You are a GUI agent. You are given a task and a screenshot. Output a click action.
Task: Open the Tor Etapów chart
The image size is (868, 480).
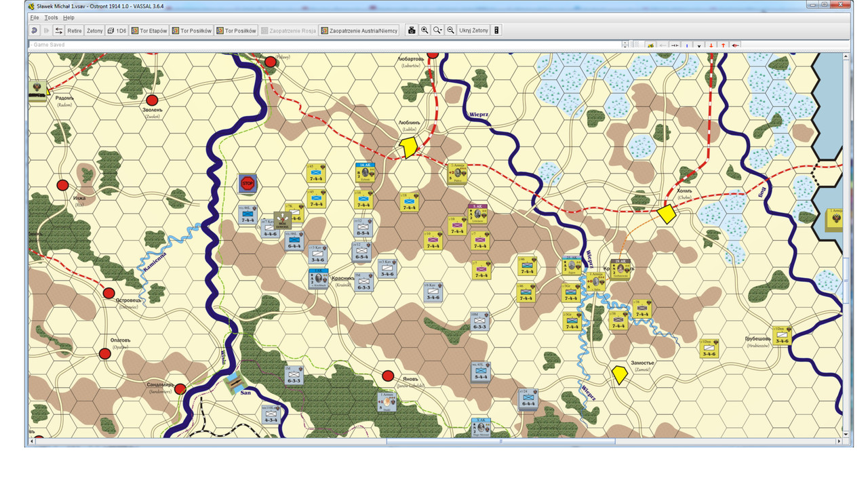point(149,31)
